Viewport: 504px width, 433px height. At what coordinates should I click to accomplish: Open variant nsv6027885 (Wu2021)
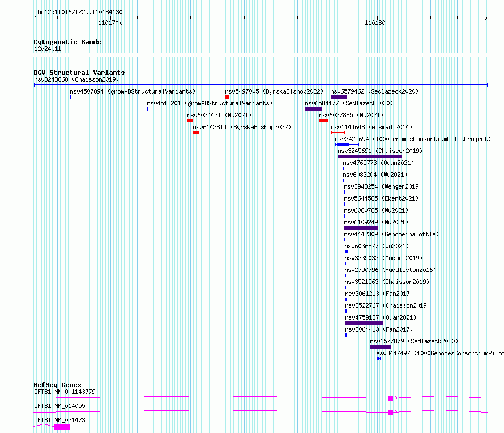tap(351, 115)
